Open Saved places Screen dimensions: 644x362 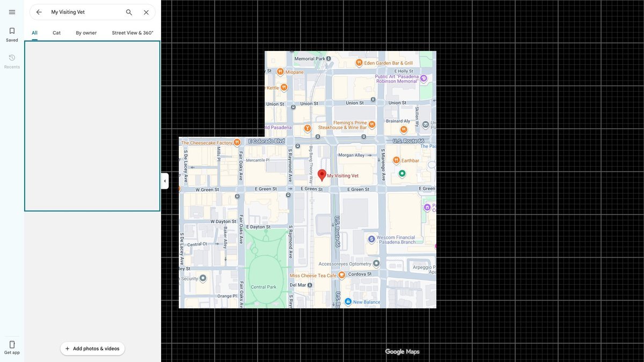tap(12, 34)
